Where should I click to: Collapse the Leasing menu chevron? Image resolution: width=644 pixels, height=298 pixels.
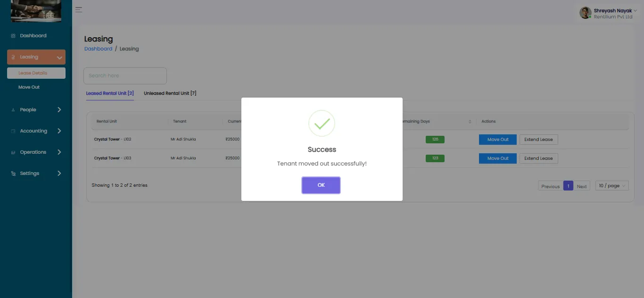click(x=59, y=58)
